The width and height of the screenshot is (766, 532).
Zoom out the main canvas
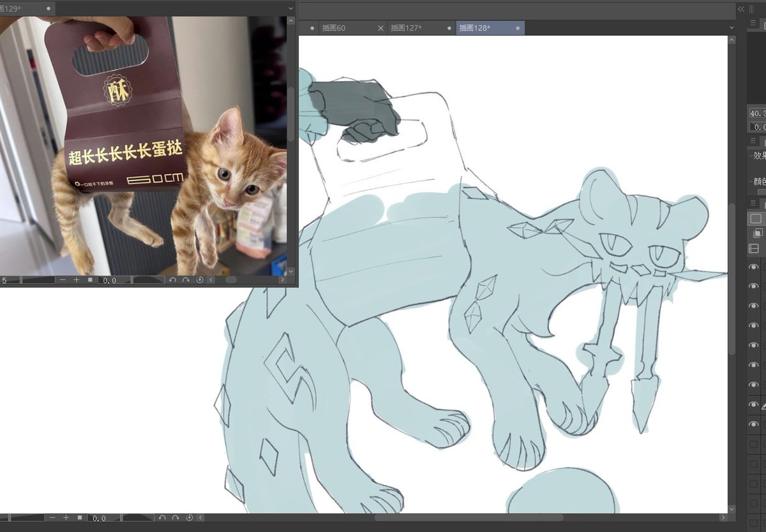pos(52,518)
